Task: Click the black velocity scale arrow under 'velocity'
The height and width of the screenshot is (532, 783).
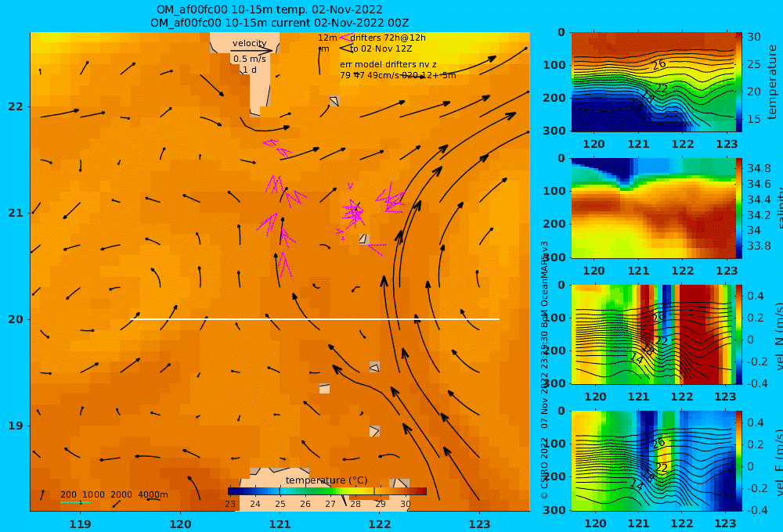Action: [251, 50]
